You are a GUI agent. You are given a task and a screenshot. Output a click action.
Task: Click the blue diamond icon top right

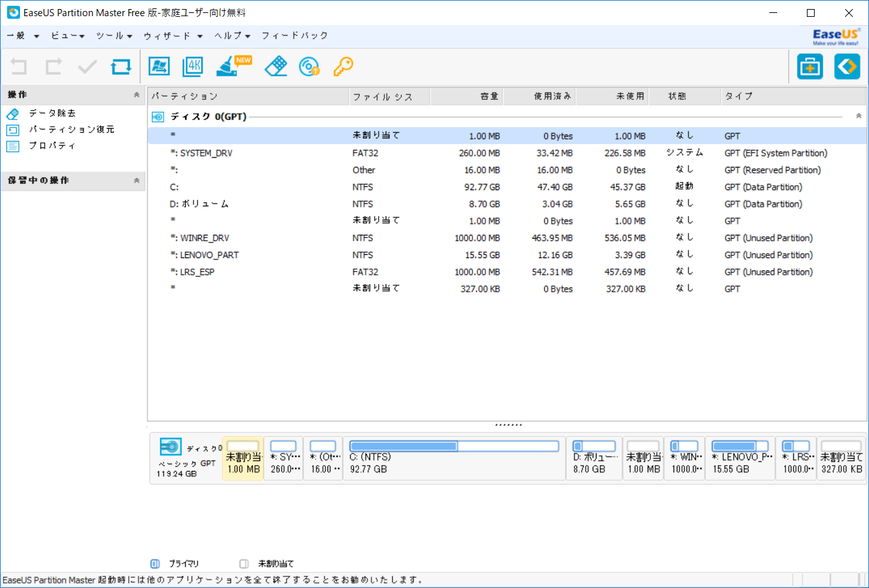(847, 66)
